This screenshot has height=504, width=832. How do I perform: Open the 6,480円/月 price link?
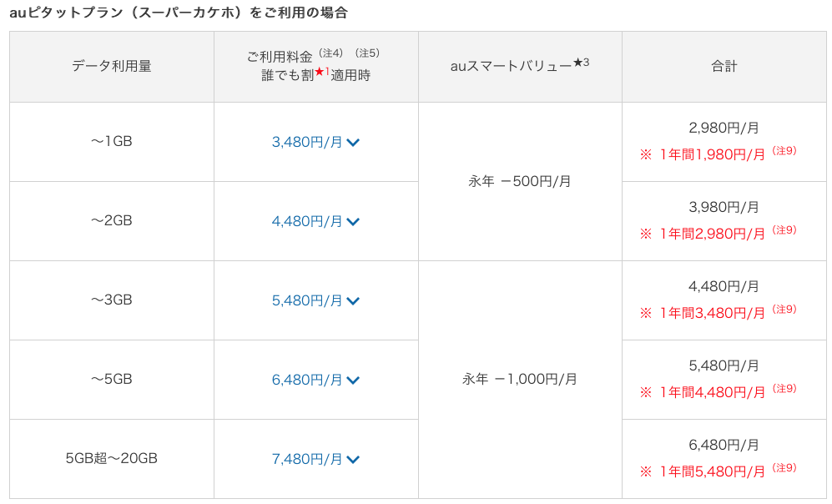click(x=307, y=380)
